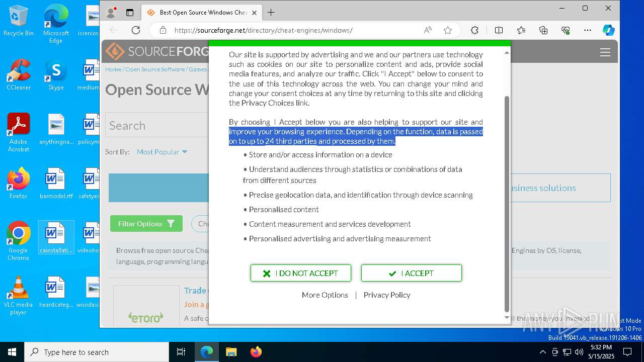This screenshot has width=644, height=362.
Task: Open Edge tab actions menu
Action: tap(130, 13)
